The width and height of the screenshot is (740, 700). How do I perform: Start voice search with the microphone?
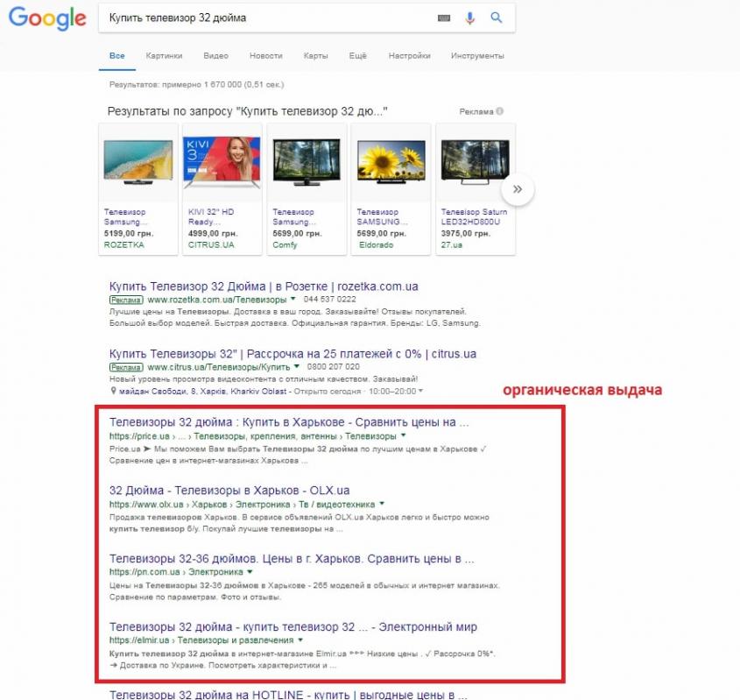[470, 18]
